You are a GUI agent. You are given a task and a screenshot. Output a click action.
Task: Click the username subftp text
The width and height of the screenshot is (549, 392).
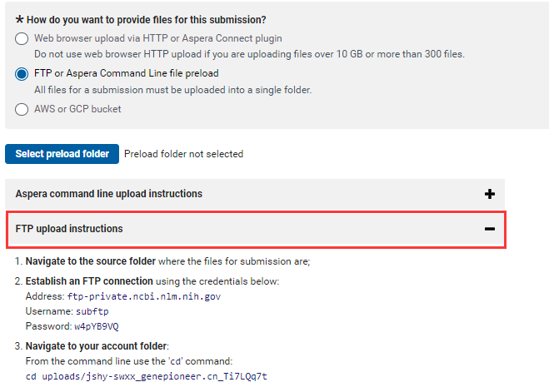coord(92,311)
